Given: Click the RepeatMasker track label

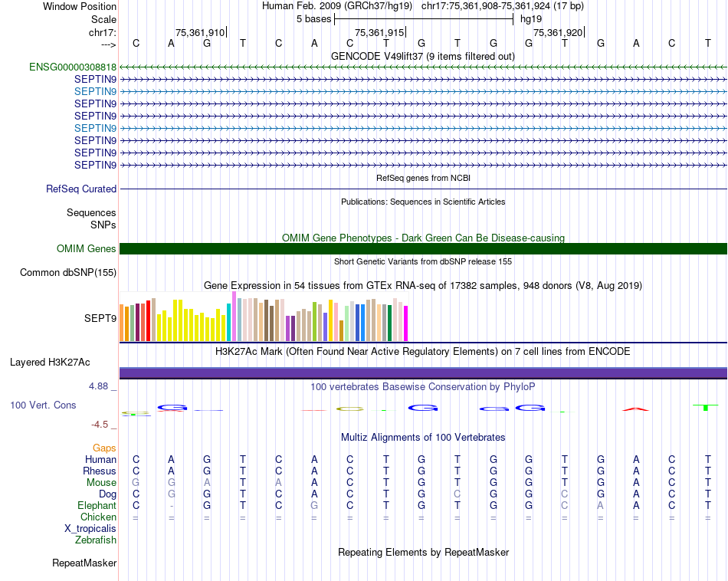Looking at the screenshot, I should tap(84, 563).
